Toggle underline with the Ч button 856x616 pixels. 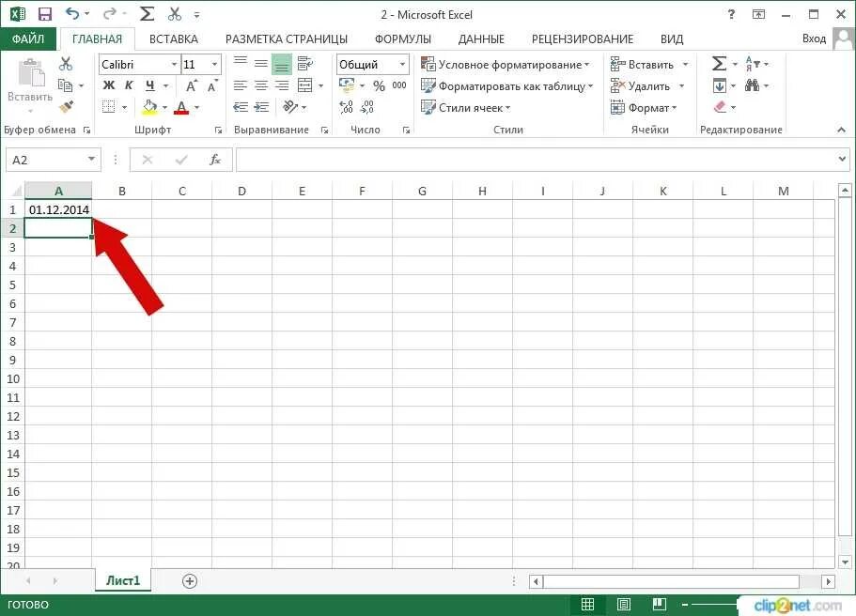coord(149,85)
